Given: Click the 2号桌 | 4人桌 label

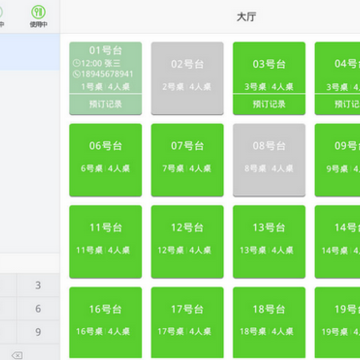Looking at the screenshot, I should 187,87.
